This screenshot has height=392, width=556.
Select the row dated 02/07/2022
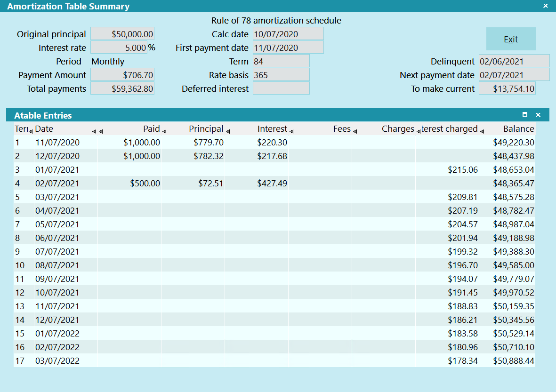274,347
